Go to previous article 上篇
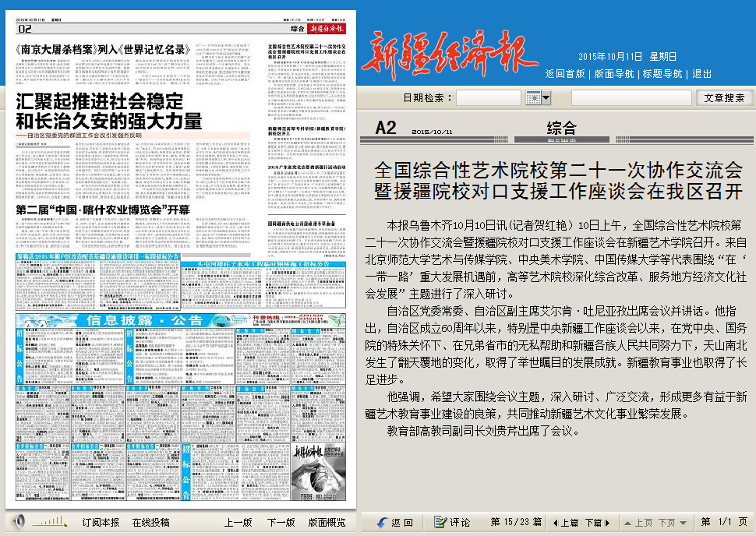The image size is (756, 536). [x=565, y=522]
